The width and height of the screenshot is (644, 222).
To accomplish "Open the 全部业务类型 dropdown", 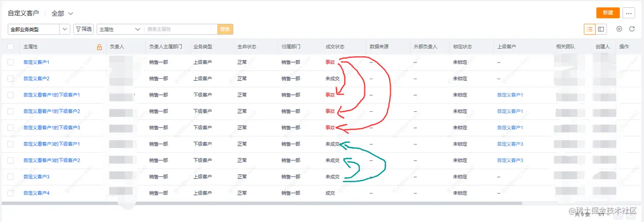I will click(39, 29).
